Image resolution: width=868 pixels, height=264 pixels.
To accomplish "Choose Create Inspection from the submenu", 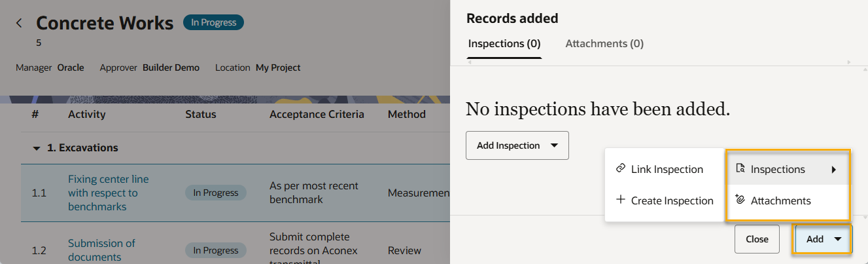I will (672, 200).
